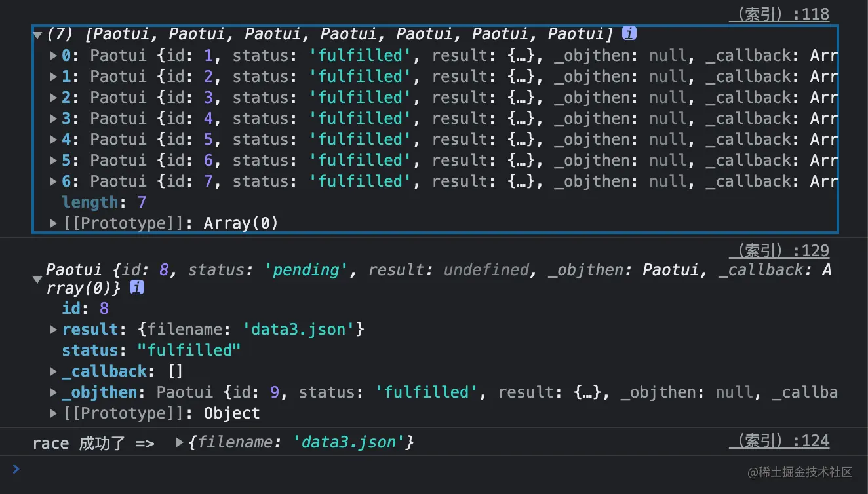Expand the [[Prototype]]: Object entry

click(53, 413)
